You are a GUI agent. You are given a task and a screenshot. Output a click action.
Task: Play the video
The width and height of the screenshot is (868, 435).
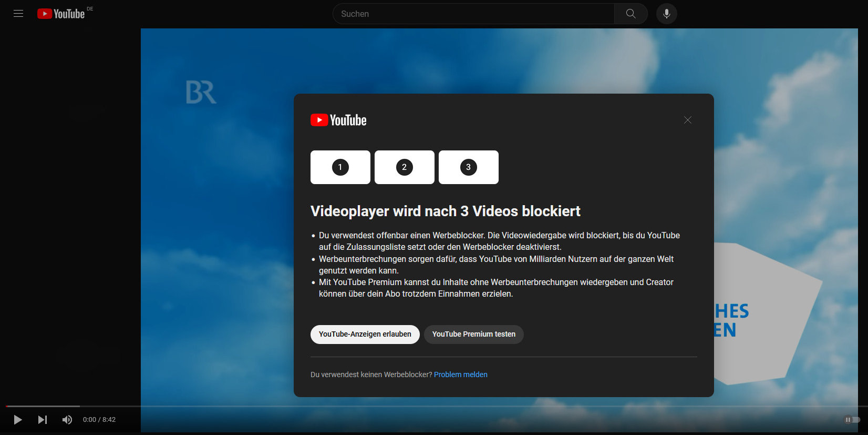click(18, 420)
